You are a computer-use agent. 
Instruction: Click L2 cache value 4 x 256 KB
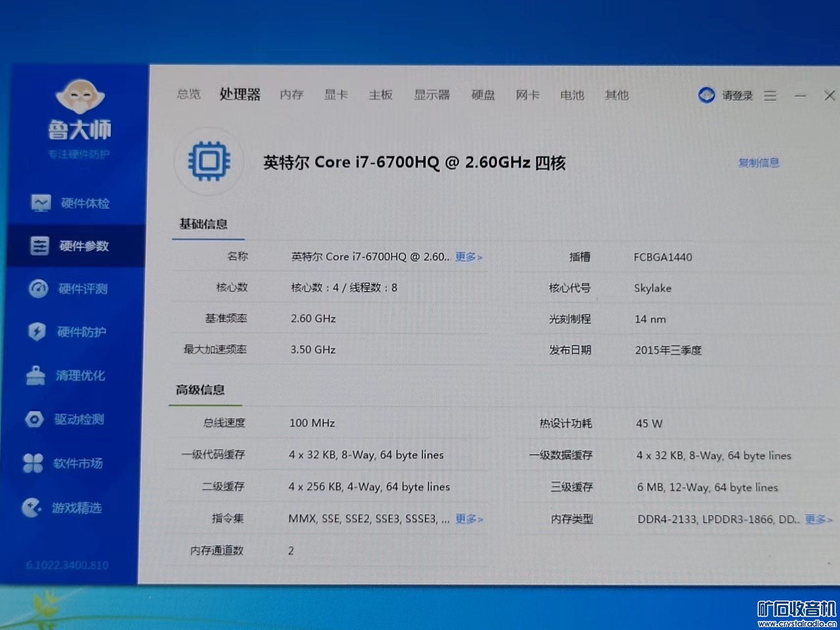pyautogui.click(x=369, y=487)
